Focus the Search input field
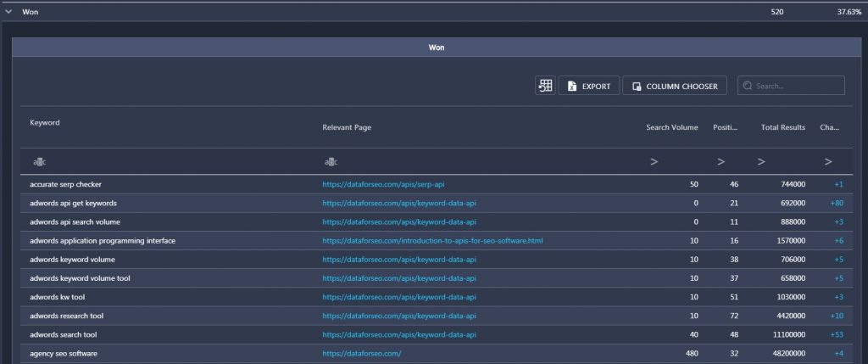This screenshot has height=364, width=868. 791,86
